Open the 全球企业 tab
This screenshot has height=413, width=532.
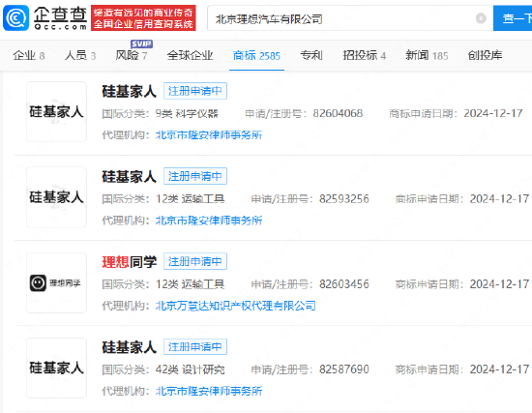(x=190, y=55)
